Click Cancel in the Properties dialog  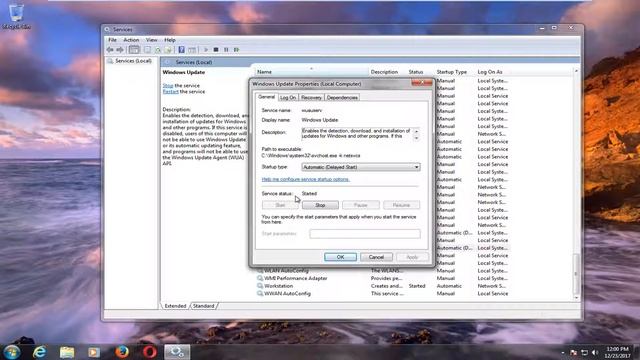coord(376,257)
